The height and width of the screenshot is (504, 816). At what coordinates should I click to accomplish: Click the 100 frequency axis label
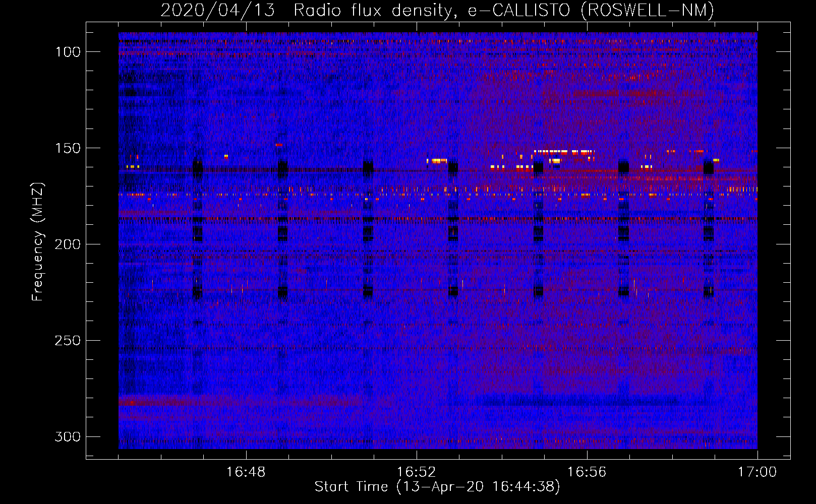[67, 52]
